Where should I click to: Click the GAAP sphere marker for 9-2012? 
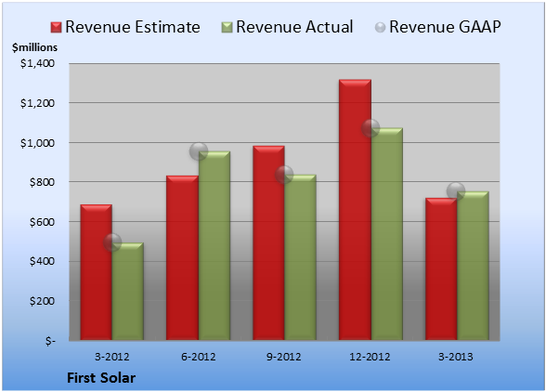point(284,175)
